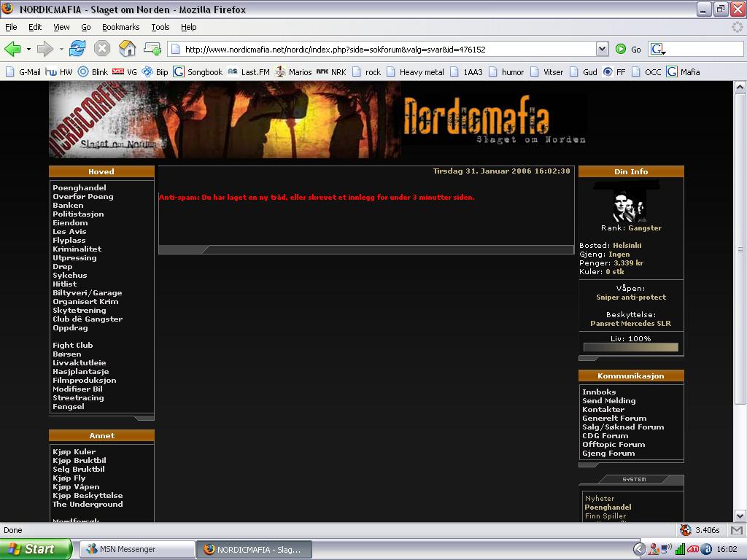Click the player avatar image
The height and width of the screenshot is (560, 747).
coord(629,205)
